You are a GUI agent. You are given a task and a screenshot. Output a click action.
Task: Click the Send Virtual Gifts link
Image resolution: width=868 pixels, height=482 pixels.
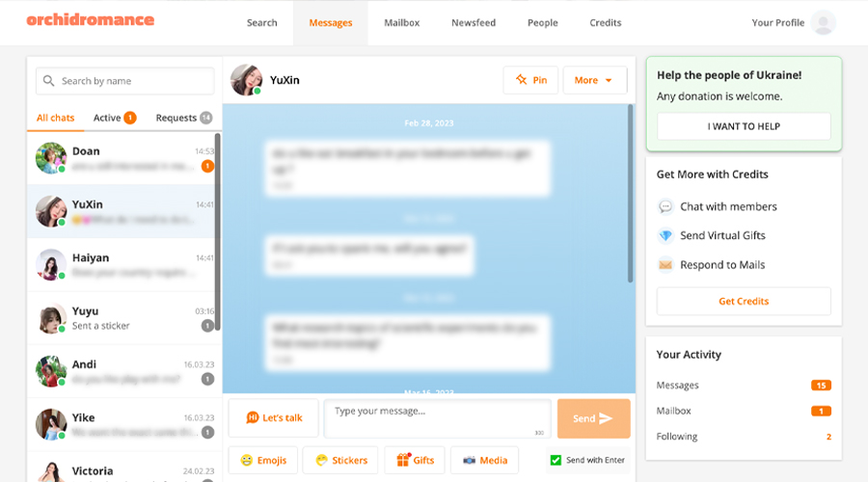[x=722, y=236]
